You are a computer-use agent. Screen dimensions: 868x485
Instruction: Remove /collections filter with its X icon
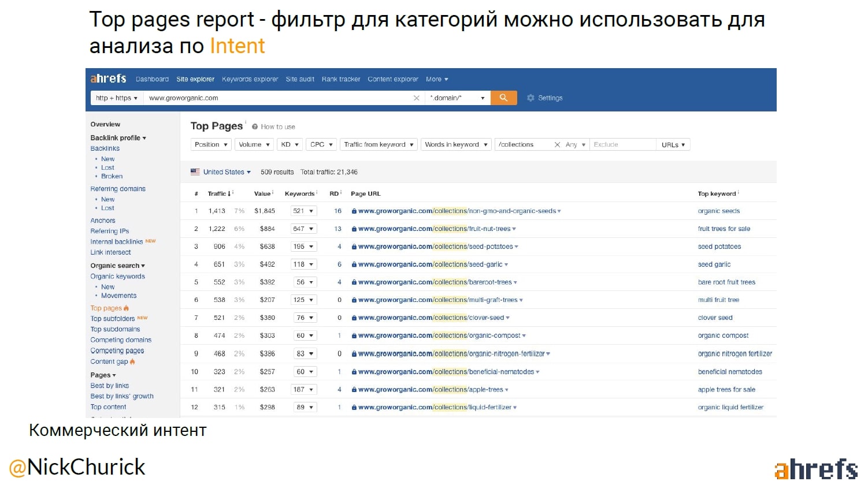coord(557,145)
